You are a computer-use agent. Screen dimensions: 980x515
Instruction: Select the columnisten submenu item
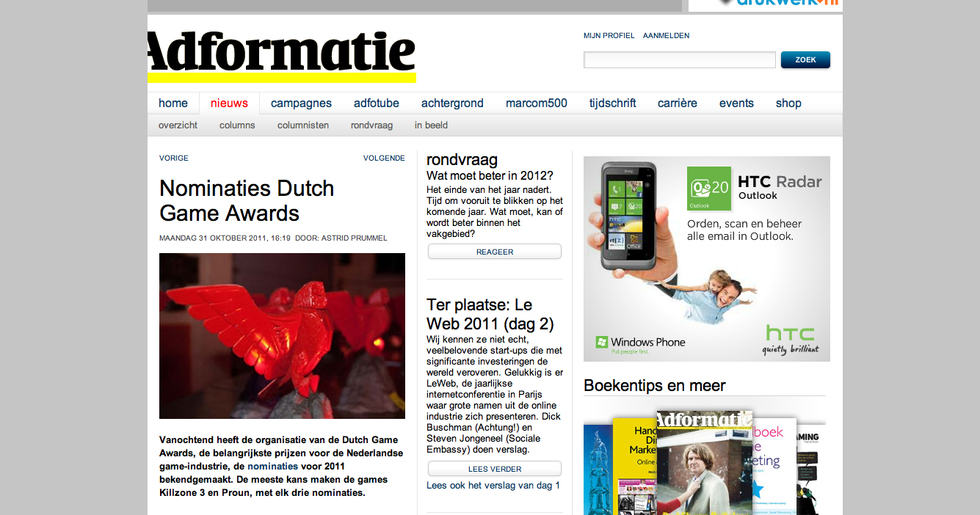[x=303, y=125]
